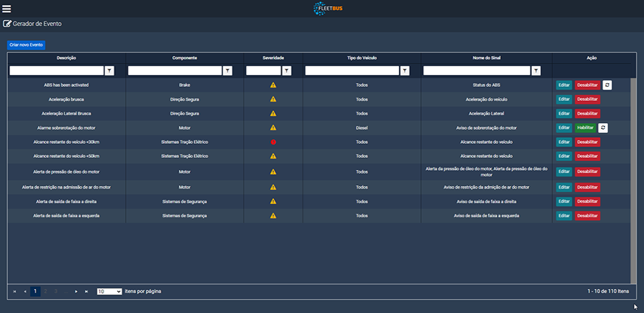Screen dimensions: 644x313
Task: Open the items per page dropdown
Action: 110,292
